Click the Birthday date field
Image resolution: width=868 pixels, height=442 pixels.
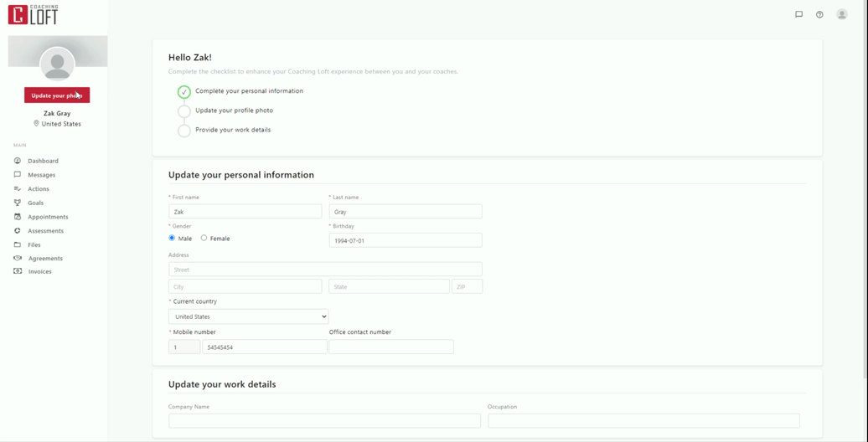[405, 240]
